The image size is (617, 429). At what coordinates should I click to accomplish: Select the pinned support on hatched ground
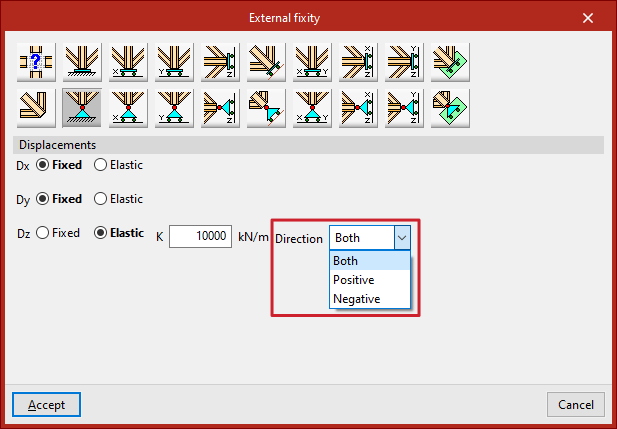coord(82,108)
